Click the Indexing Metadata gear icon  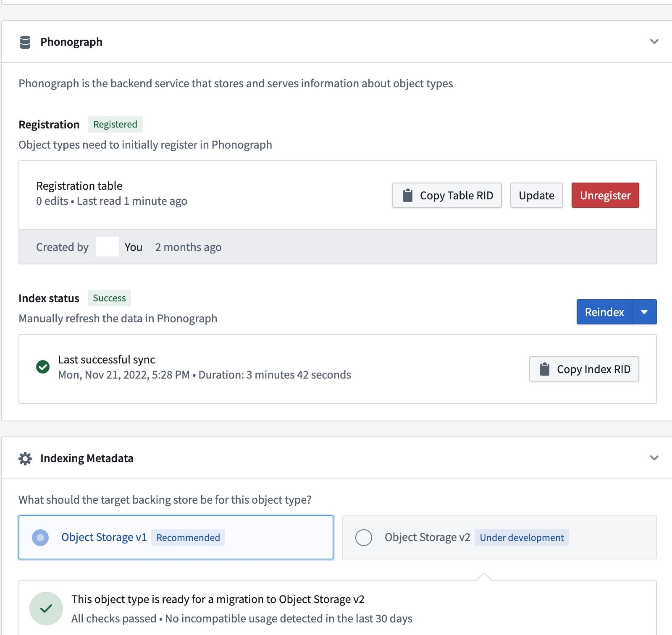(25, 458)
